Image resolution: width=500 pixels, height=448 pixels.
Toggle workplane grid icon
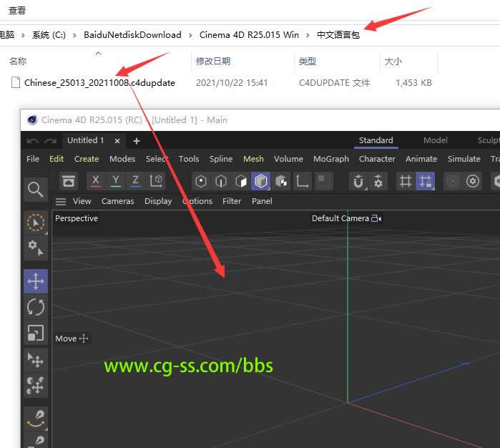point(406,181)
